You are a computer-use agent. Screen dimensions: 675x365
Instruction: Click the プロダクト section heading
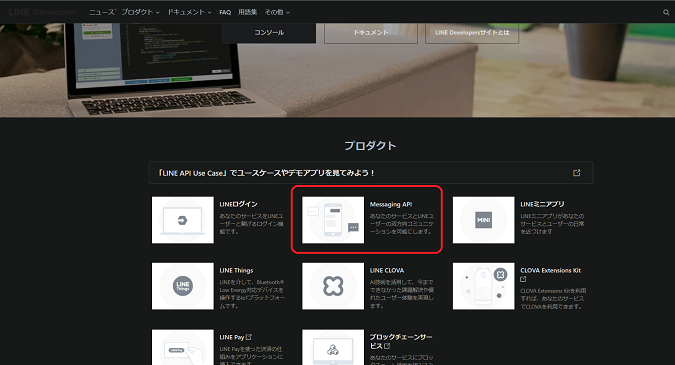[x=370, y=145]
